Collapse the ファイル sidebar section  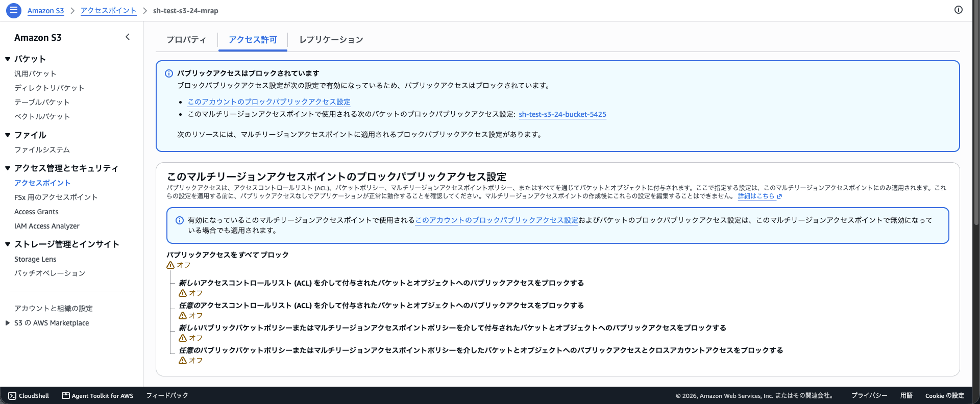click(8, 135)
